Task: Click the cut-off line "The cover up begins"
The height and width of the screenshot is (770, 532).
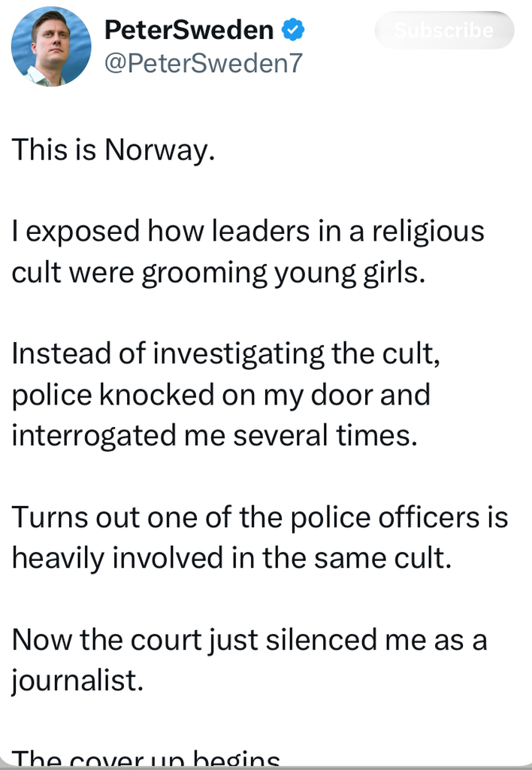Action: coord(147,759)
